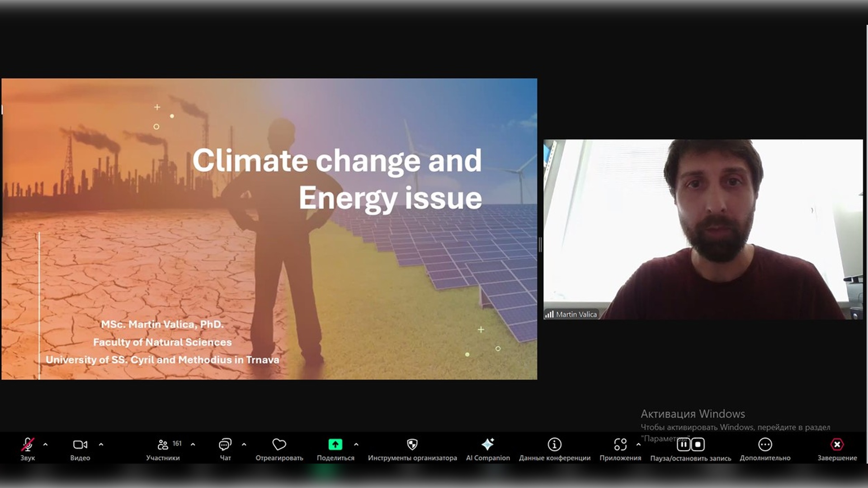Viewport: 868px width, 488px height.
Task: Expand the arrow next to Участники
Action: (193, 445)
